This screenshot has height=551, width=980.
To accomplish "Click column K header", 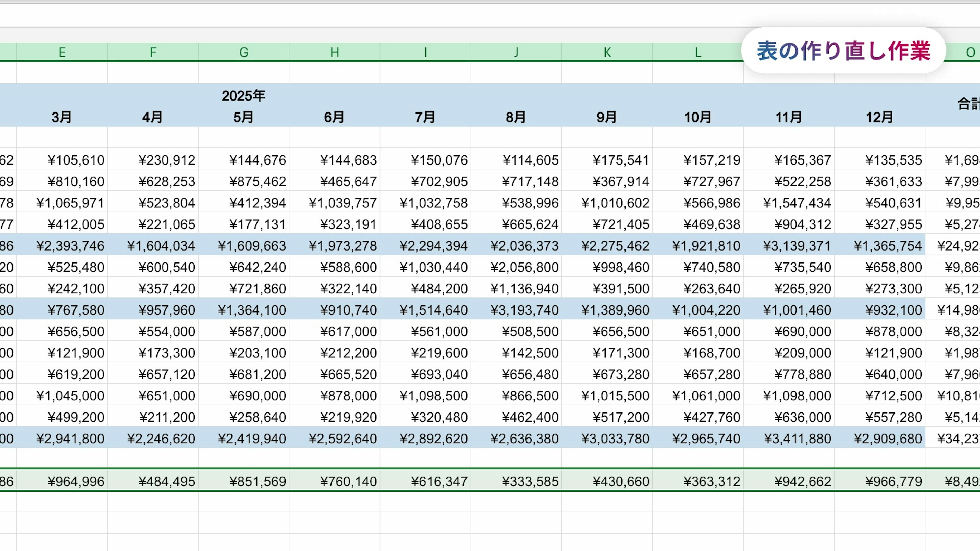I will tap(607, 52).
